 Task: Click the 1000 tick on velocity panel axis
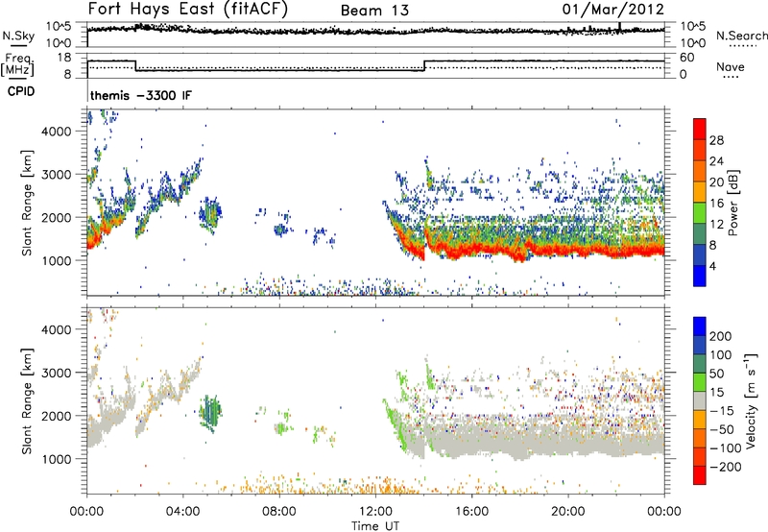click(x=57, y=459)
